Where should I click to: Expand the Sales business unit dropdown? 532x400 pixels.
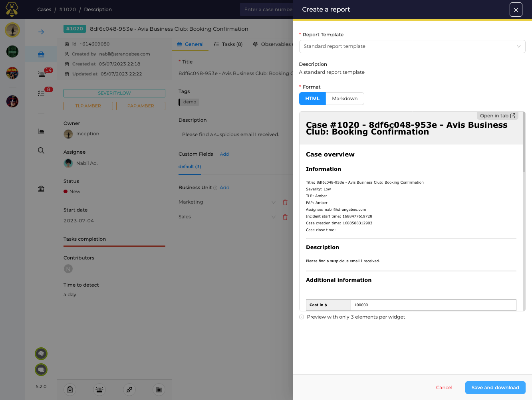click(x=274, y=217)
